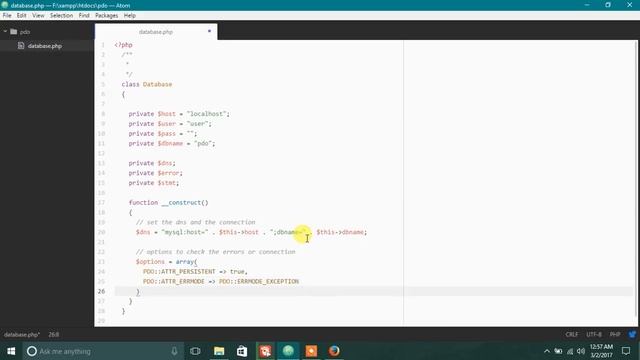Image resolution: width=640 pixels, height=360 pixels.
Task: Change CRLF line ending setting
Action: pos(571,334)
